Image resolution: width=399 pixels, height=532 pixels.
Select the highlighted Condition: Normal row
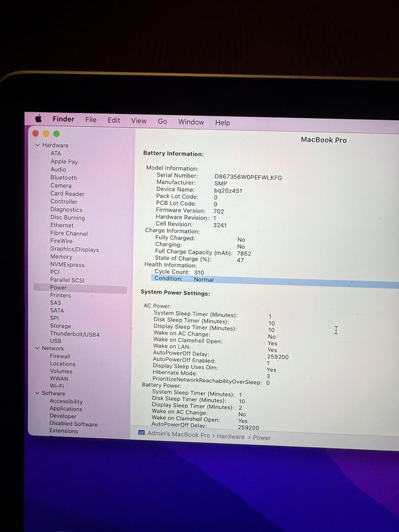tap(275, 281)
